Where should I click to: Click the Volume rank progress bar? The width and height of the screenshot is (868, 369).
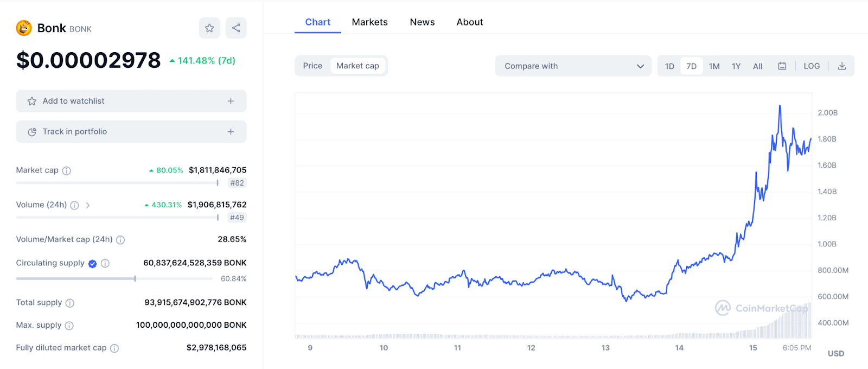point(117,218)
